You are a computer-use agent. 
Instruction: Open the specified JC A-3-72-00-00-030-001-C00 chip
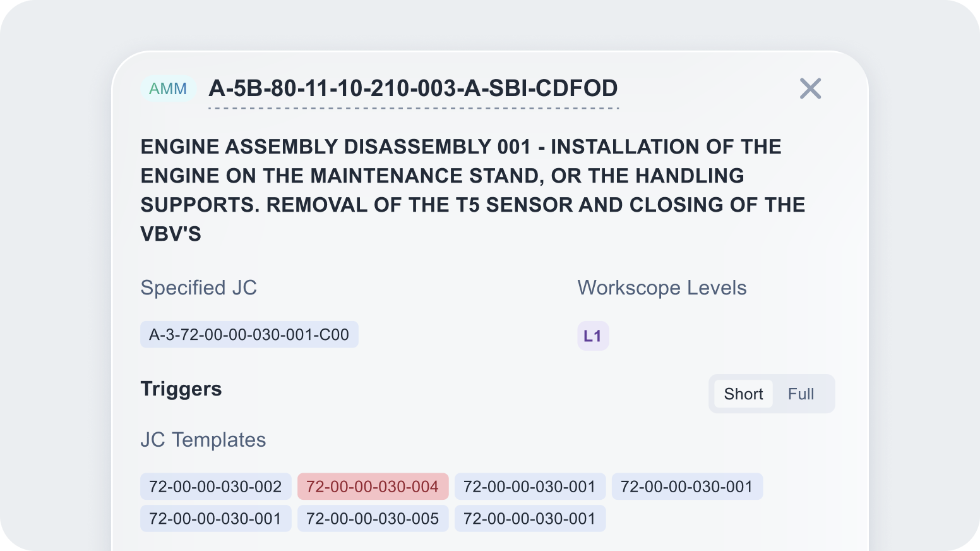[x=249, y=334]
